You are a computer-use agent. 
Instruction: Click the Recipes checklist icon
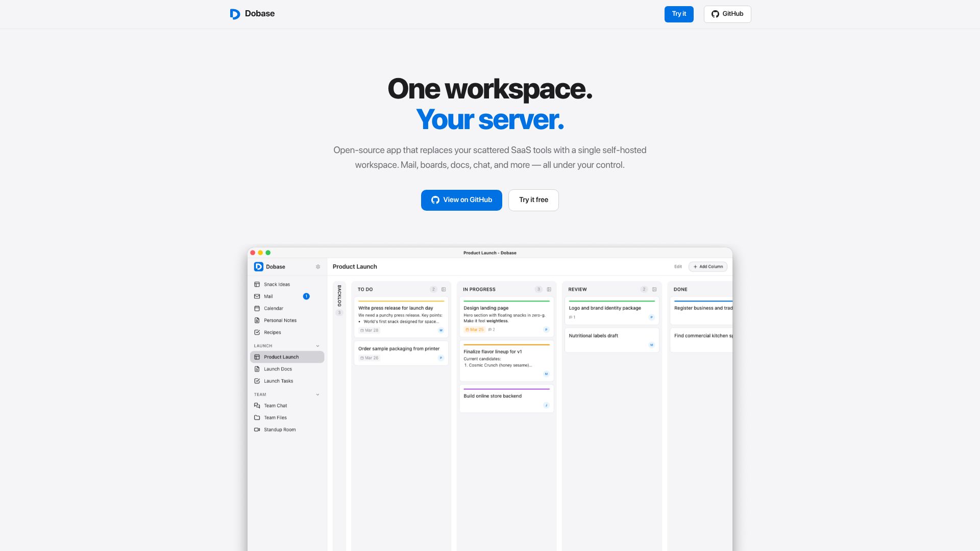coord(257,332)
